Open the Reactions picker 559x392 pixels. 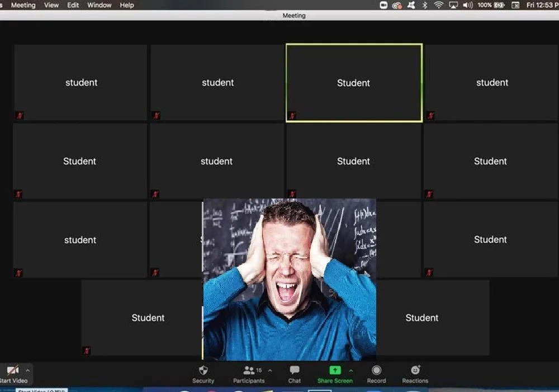point(415,374)
